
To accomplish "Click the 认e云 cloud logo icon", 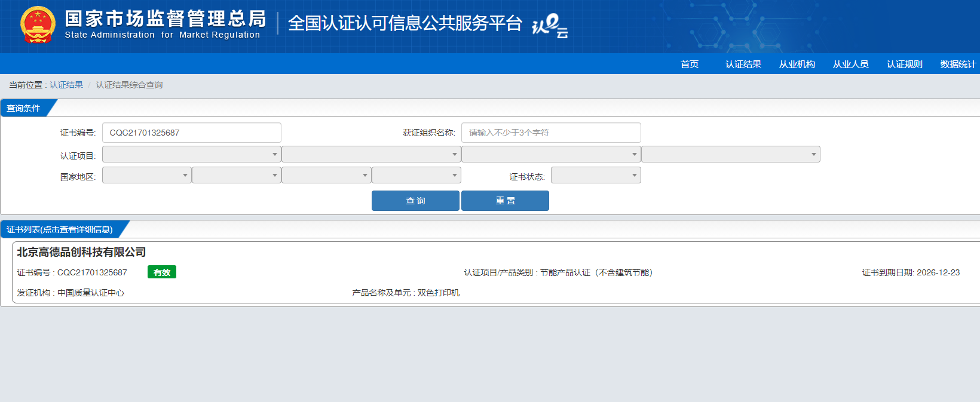I will pyautogui.click(x=550, y=26).
